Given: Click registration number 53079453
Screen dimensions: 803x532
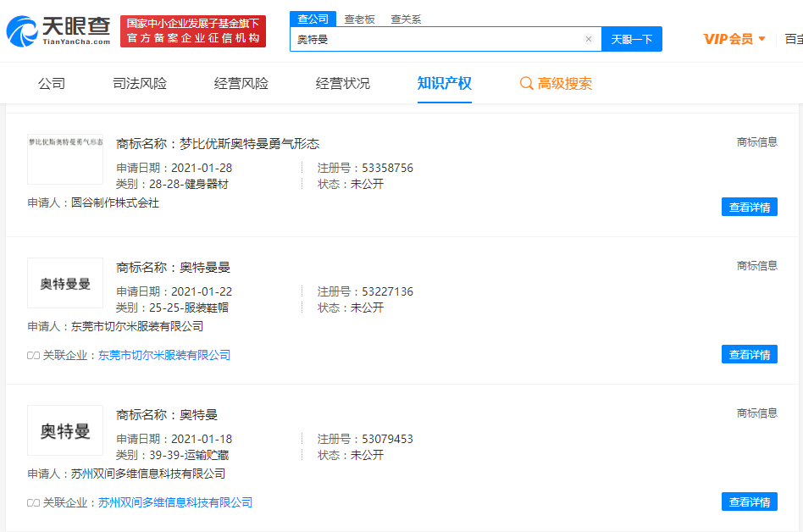Looking at the screenshot, I should 388,440.
